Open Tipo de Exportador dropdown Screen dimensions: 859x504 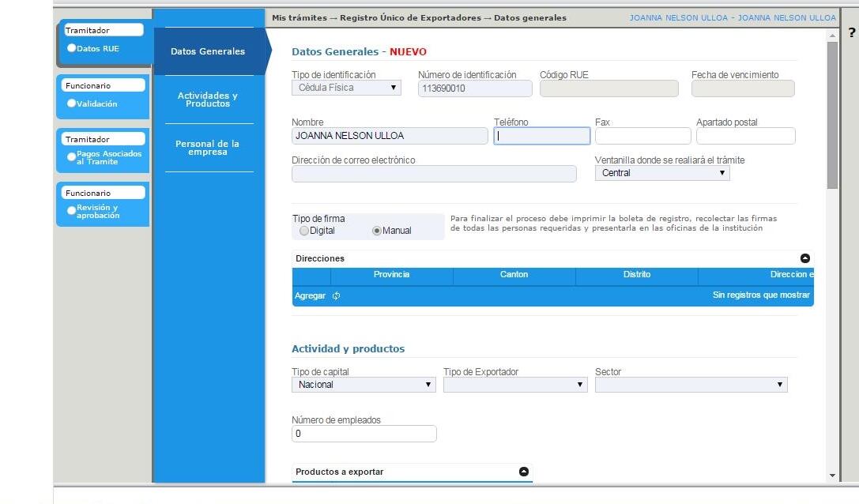515,385
